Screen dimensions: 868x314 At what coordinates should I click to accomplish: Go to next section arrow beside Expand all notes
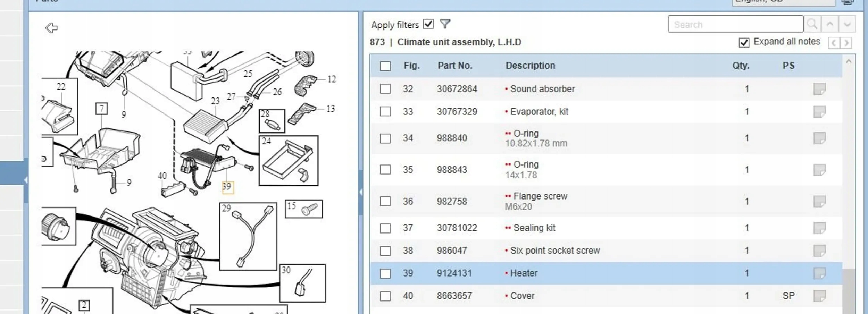coord(846,43)
